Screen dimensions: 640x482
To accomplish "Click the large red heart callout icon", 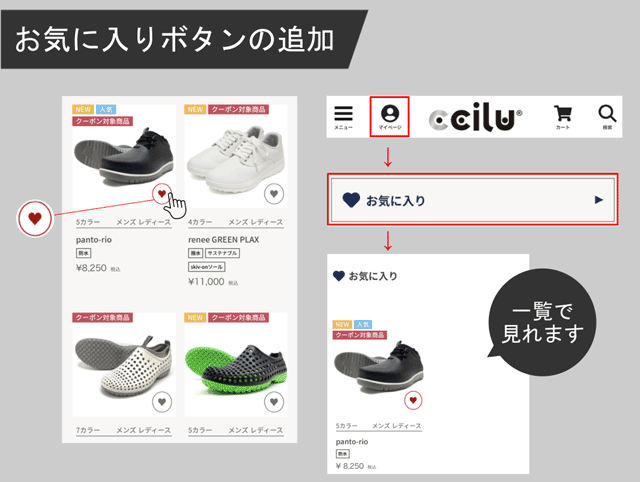I will 35,219.
